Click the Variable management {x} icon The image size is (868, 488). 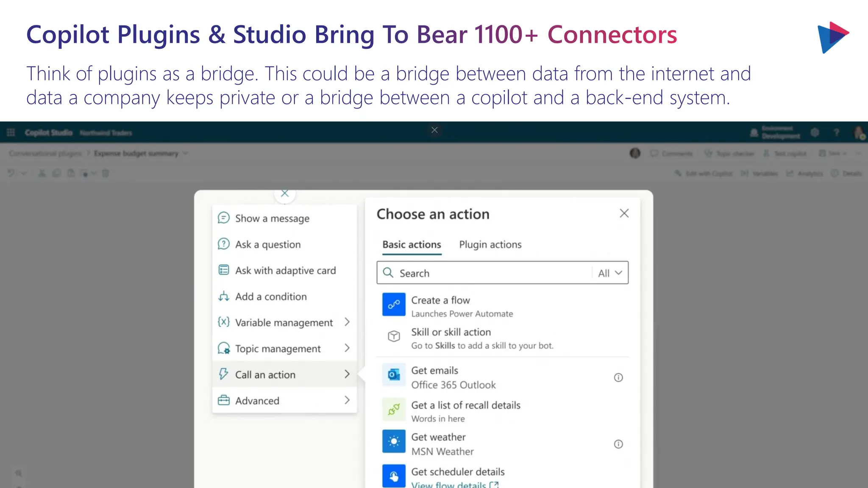tap(223, 322)
